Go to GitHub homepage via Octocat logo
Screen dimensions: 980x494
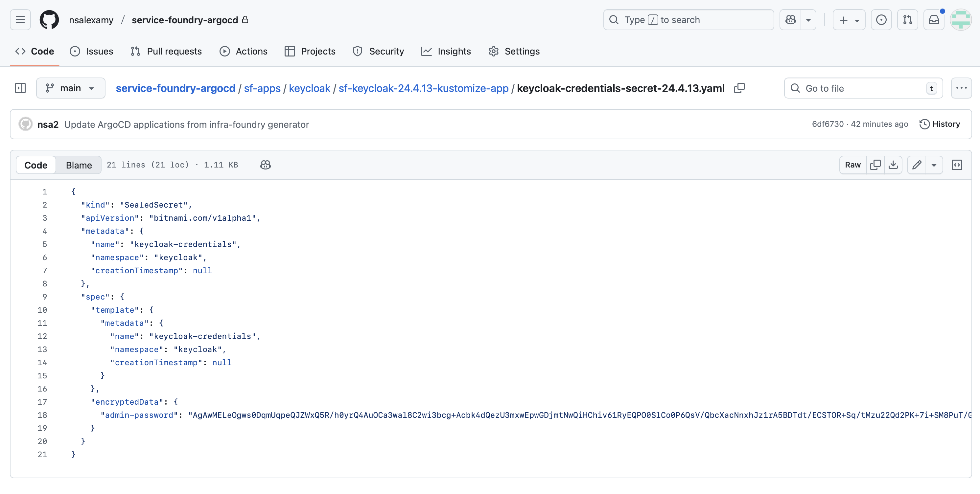click(x=49, y=20)
